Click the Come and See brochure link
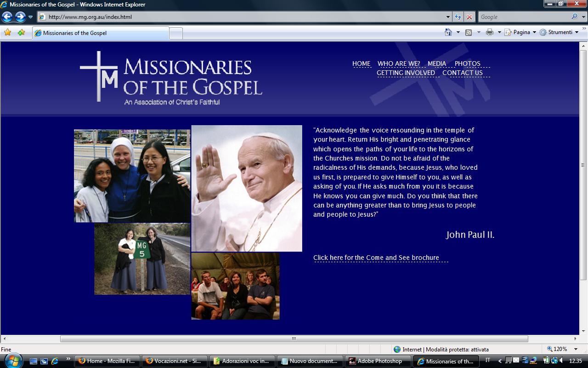Screen dimensions: 588x368 click(376, 258)
